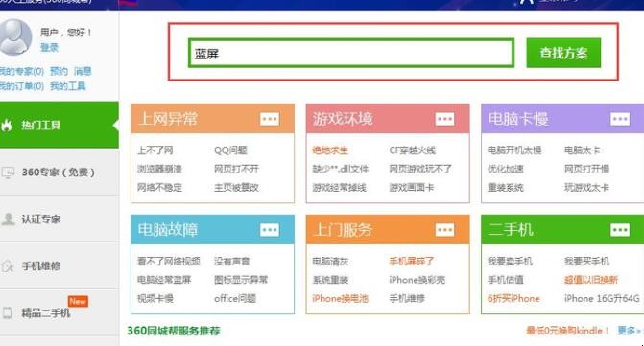Click the flame icon beside 热门工具

click(7, 125)
